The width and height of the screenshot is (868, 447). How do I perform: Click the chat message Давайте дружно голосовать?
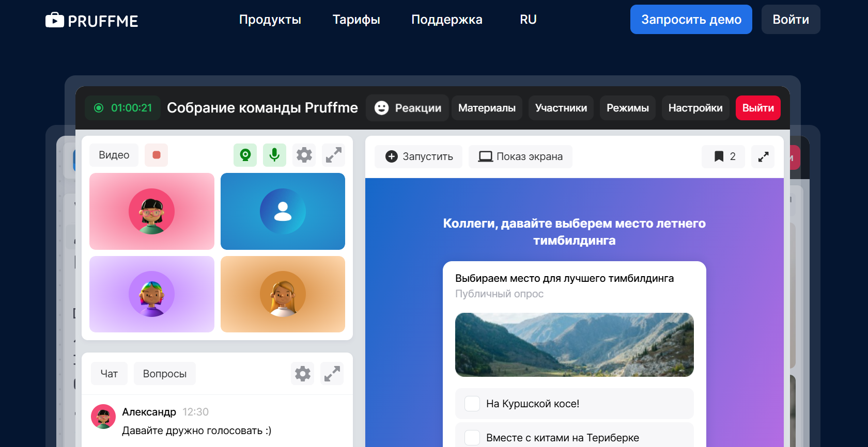(196, 430)
